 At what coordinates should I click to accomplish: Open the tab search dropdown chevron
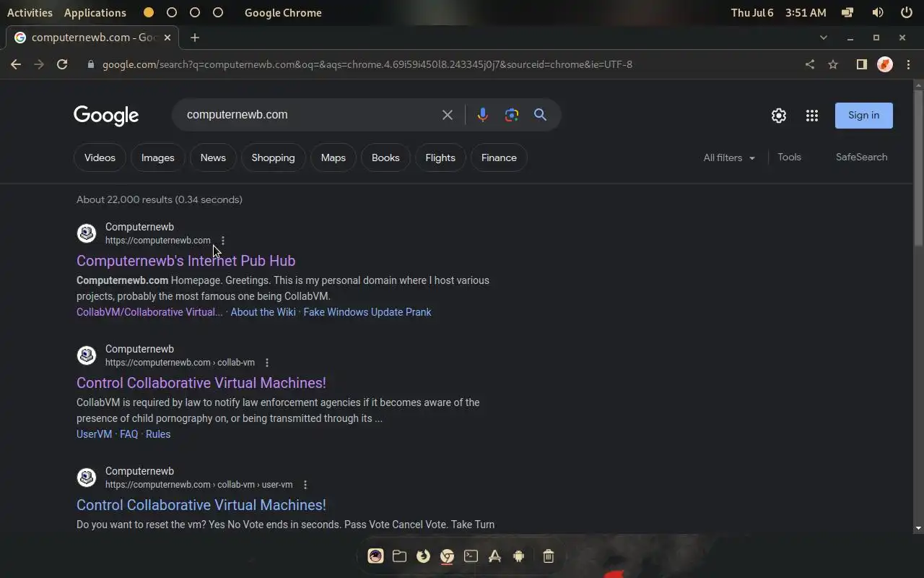824,38
